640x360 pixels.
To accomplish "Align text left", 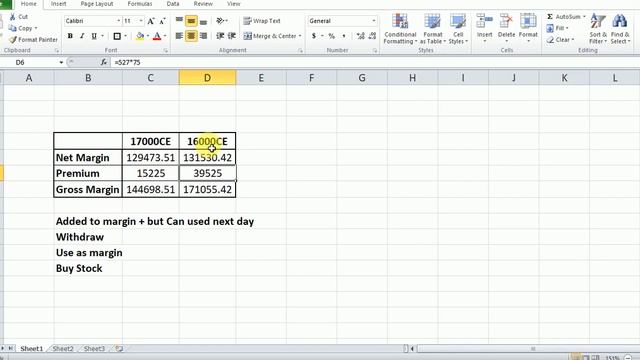I will tap(179, 36).
